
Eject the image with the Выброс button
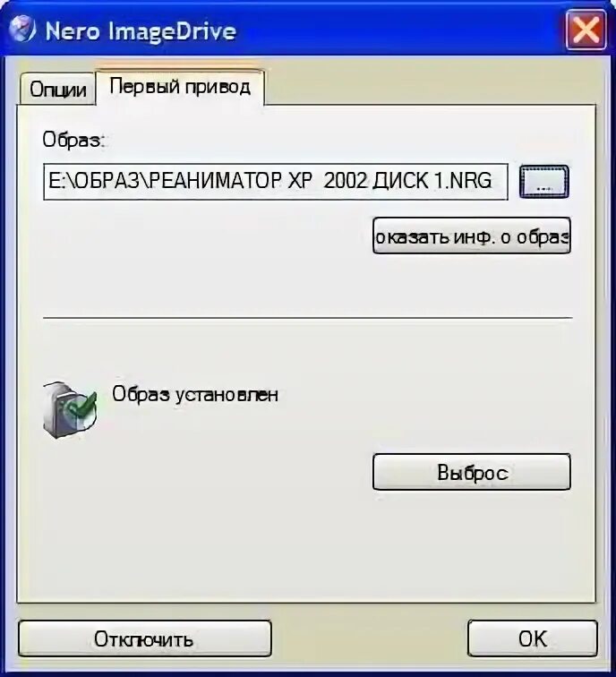471,472
